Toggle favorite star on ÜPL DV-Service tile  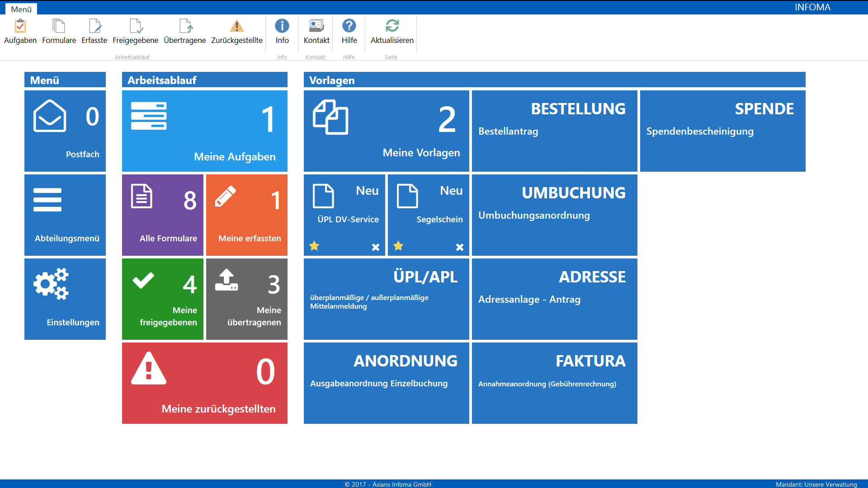[x=314, y=246]
